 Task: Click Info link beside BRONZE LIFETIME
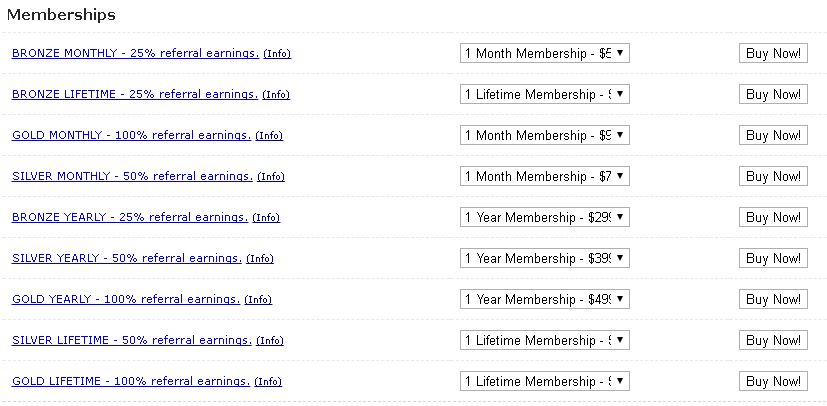276,95
